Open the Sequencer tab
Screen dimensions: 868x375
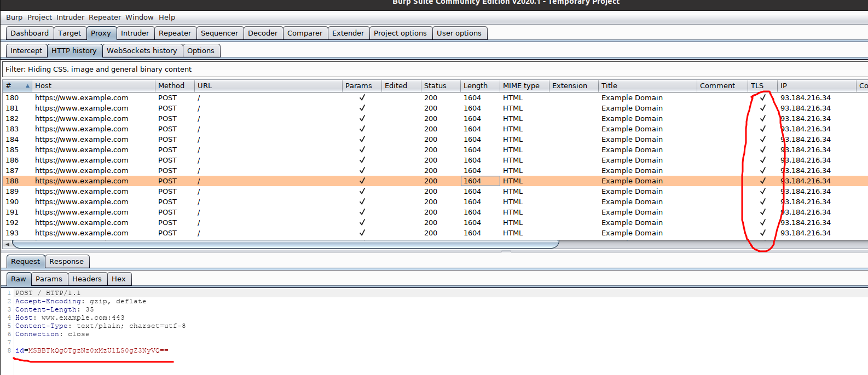pyautogui.click(x=219, y=33)
